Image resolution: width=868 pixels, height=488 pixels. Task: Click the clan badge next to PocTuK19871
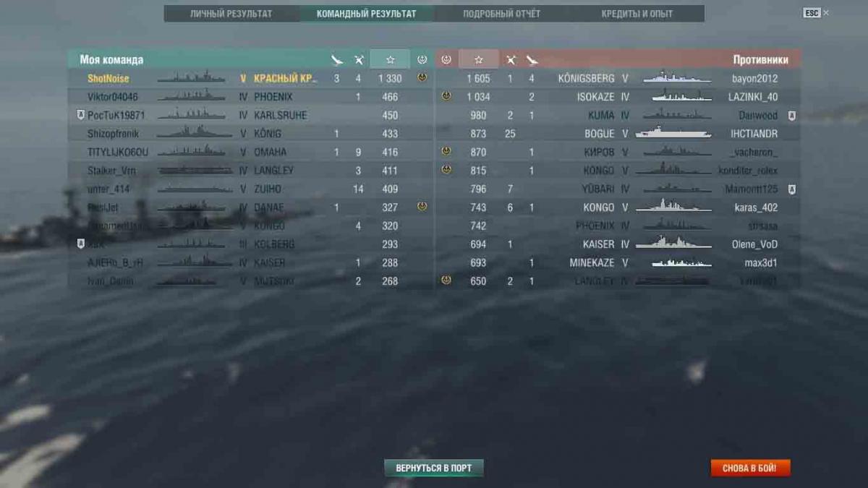[x=80, y=116]
